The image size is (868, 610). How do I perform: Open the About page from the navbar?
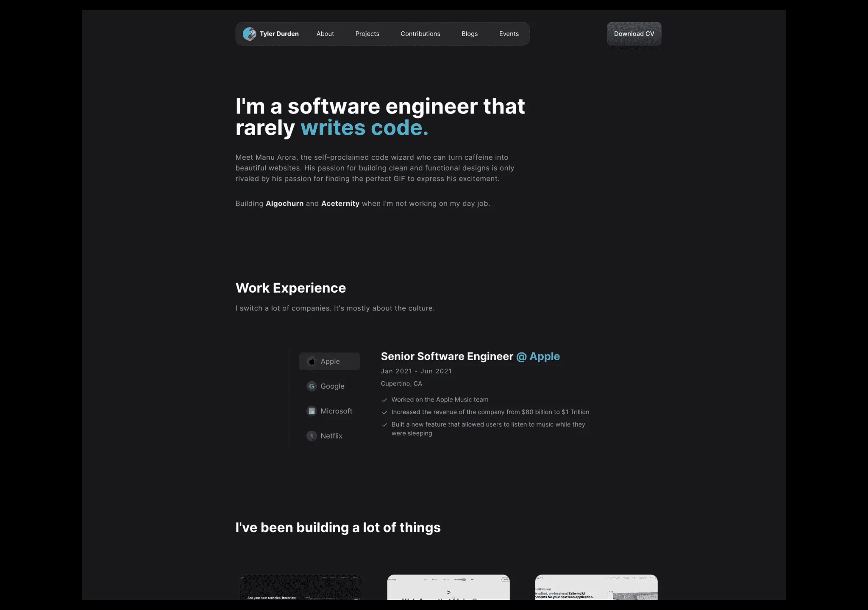click(x=325, y=33)
